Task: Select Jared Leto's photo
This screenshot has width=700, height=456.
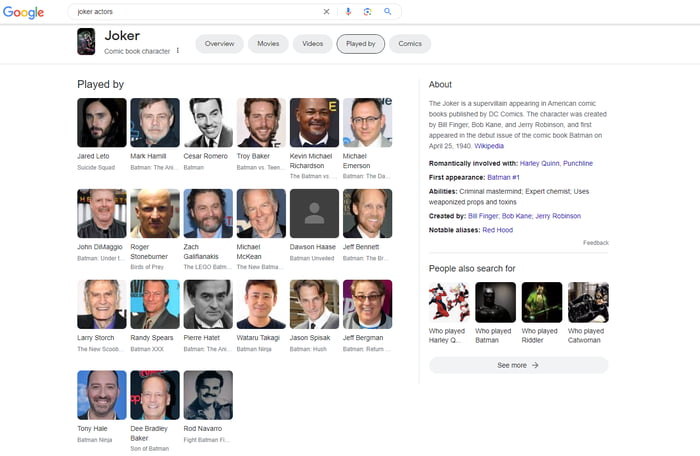Action: (x=102, y=123)
